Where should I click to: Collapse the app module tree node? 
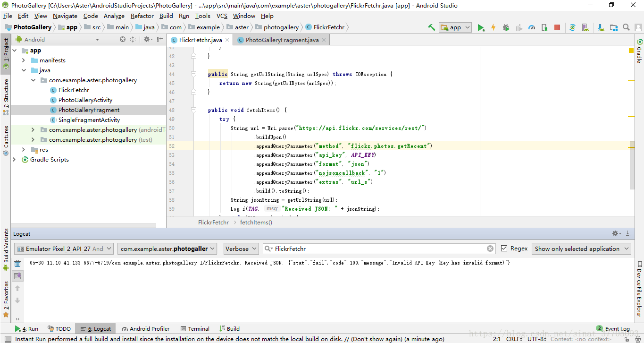[14, 51]
